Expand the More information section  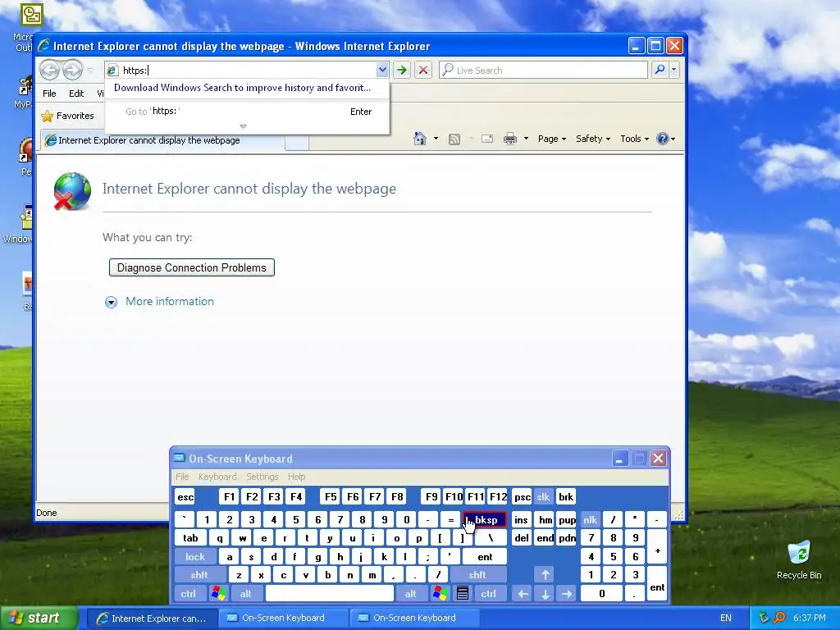pyautogui.click(x=111, y=302)
